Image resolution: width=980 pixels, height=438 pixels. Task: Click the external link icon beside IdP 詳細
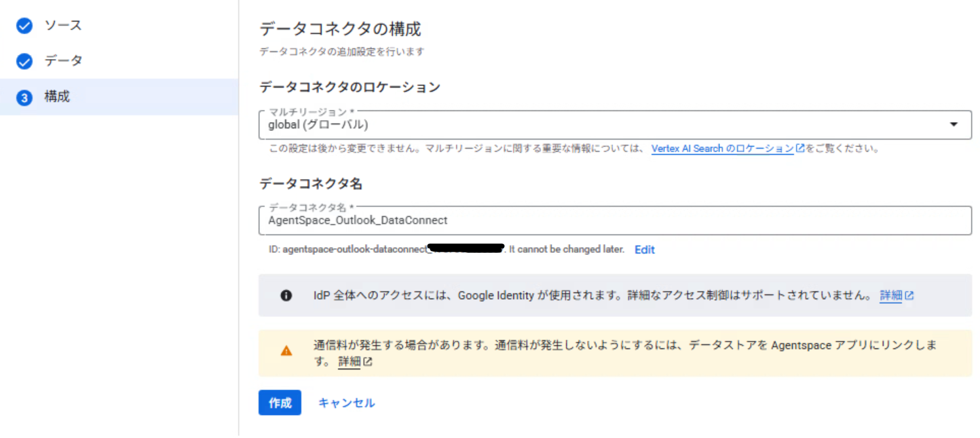point(909,295)
